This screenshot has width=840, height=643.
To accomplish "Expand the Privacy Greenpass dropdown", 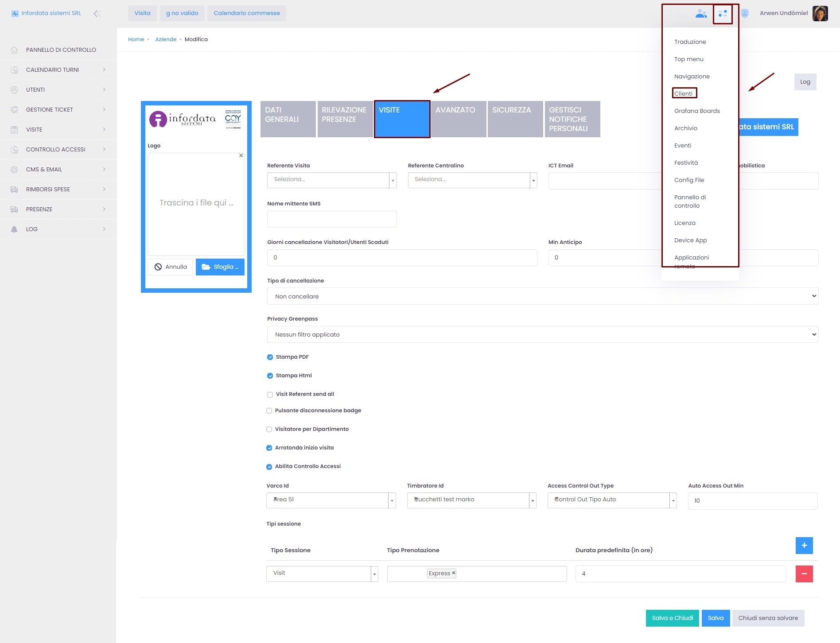I will pyautogui.click(x=542, y=334).
